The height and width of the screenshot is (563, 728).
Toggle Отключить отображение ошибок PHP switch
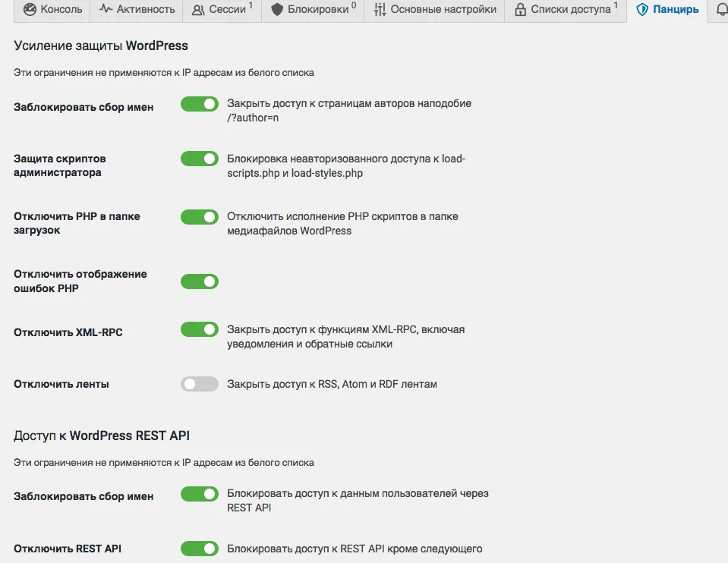tap(200, 281)
